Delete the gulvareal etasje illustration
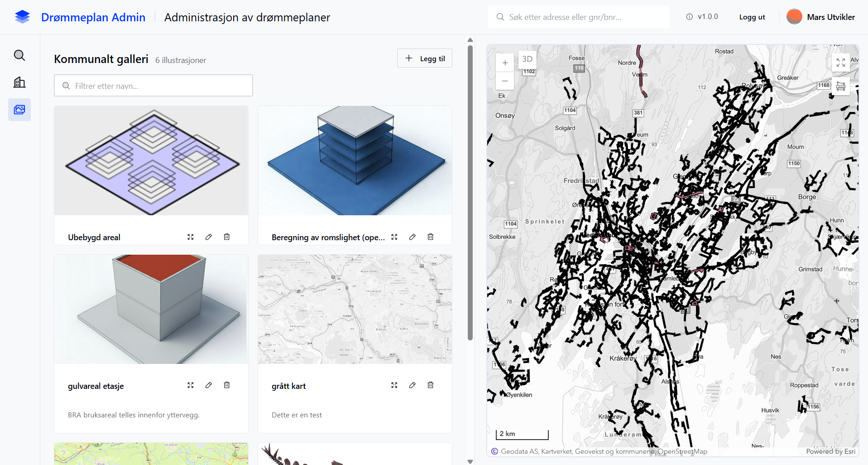The height and width of the screenshot is (465, 868). point(227,385)
